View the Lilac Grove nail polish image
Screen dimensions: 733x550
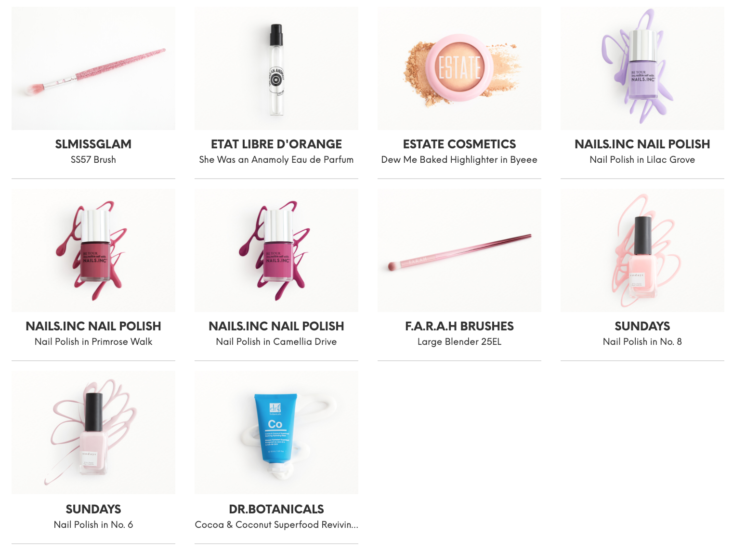642,68
